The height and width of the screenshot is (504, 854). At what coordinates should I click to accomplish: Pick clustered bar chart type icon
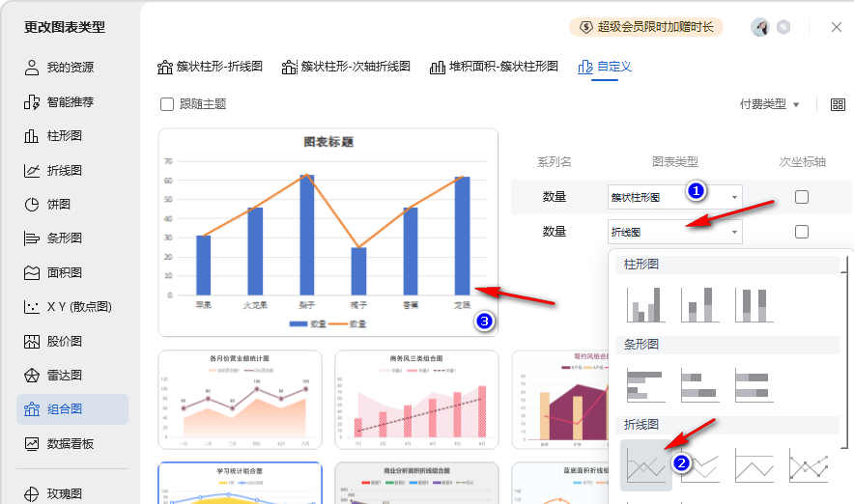coord(645,385)
